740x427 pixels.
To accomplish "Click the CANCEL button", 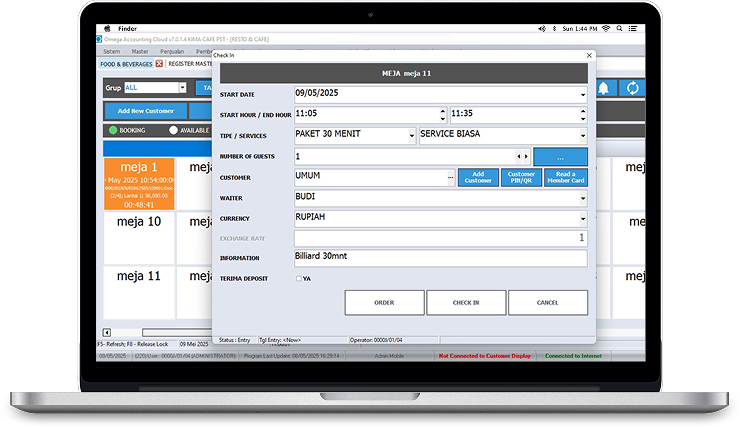I will click(548, 302).
